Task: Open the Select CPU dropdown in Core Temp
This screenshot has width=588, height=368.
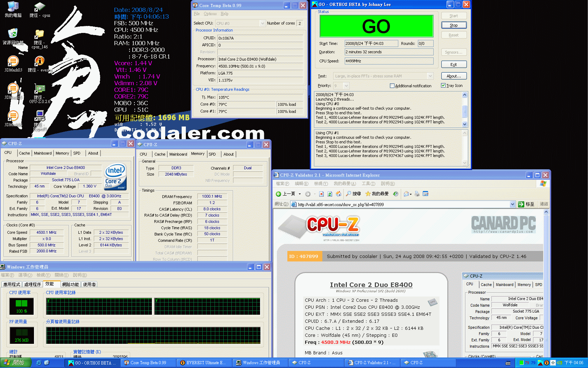Action: [x=262, y=23]
